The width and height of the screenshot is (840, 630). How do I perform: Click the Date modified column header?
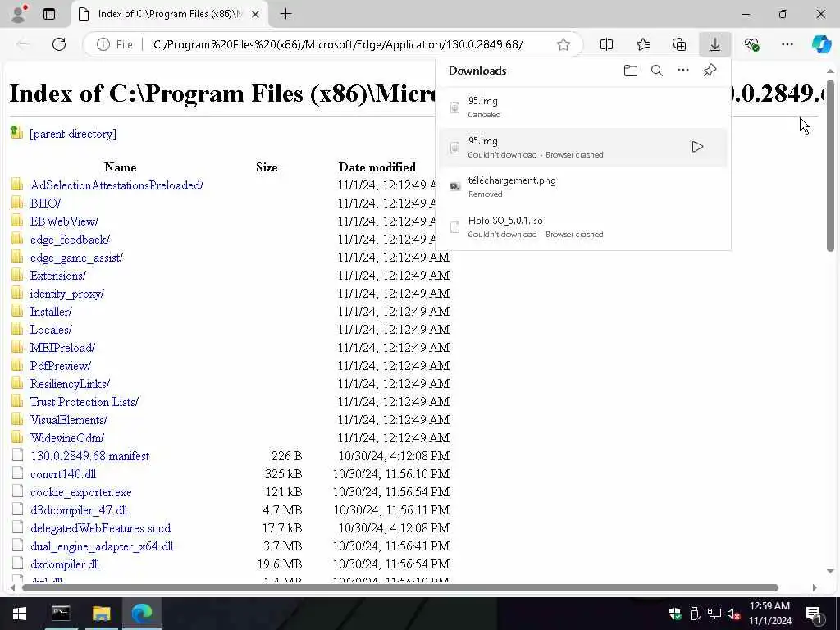pos(377,167)
